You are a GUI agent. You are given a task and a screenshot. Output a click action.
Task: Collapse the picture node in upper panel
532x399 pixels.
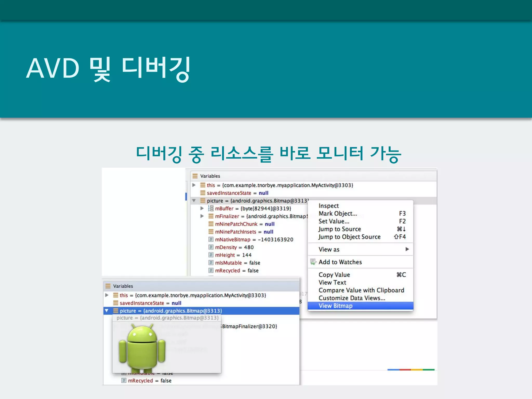[x=194, y=201]
